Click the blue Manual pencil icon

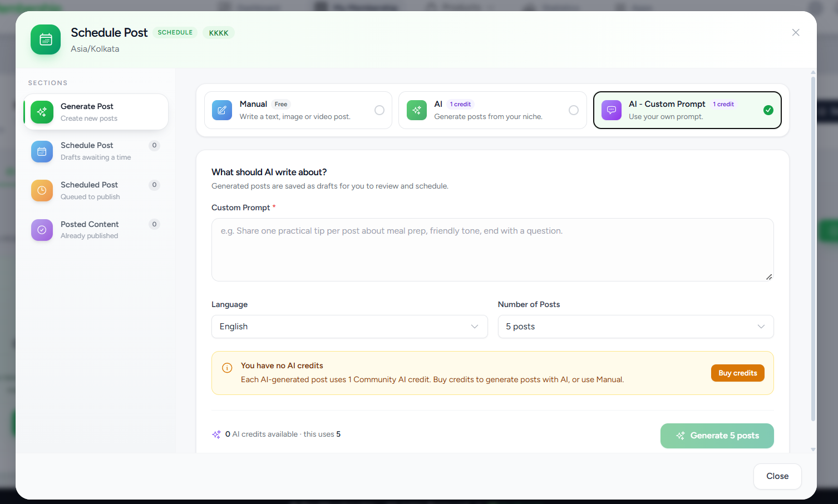click(x=222, y=110)
